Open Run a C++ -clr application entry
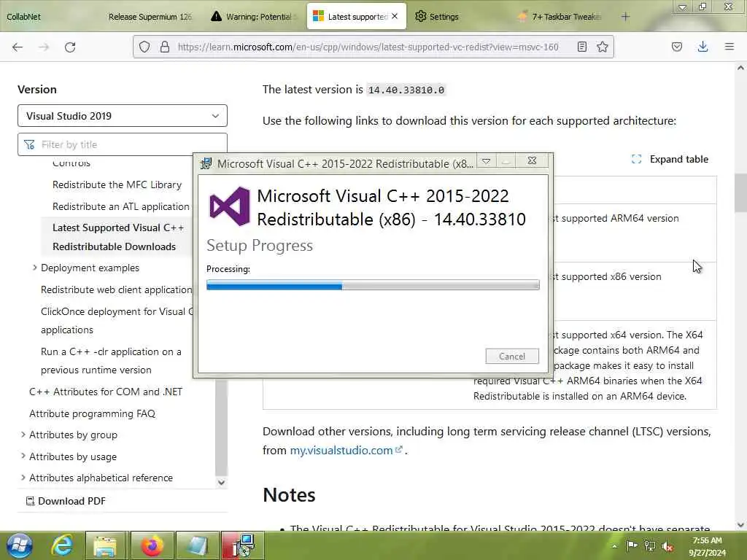Image resolution: width=747 pixels, height=560 pixels. point(111,360)
